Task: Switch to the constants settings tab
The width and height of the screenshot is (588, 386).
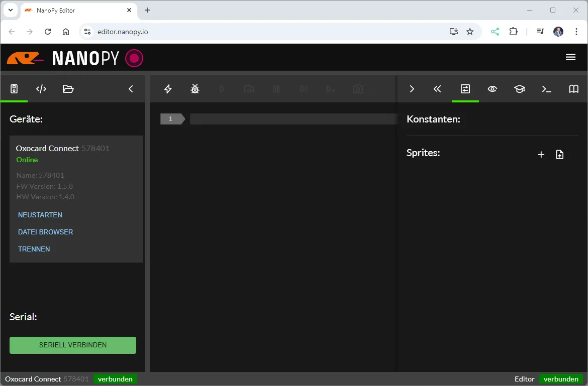Action: pyautogui.click(x=465, y=89)
